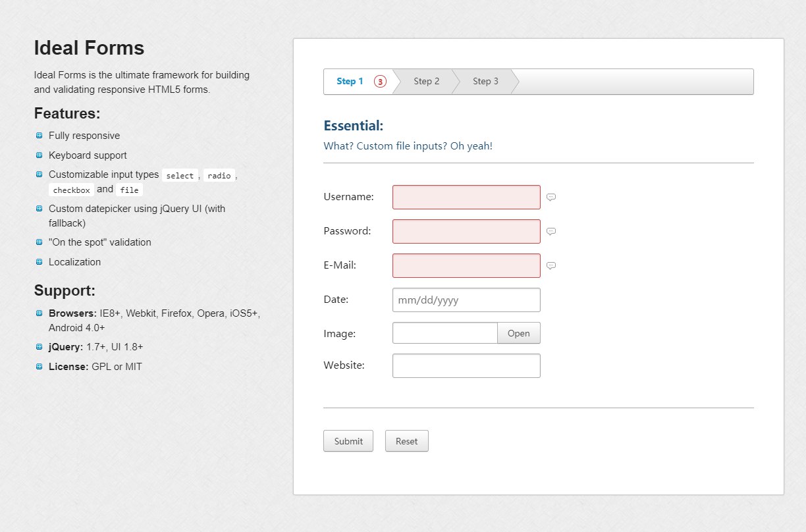This screenshot has width=806, height=532.
Task: Go to the Step 2 tab
Action: (426, 82)
